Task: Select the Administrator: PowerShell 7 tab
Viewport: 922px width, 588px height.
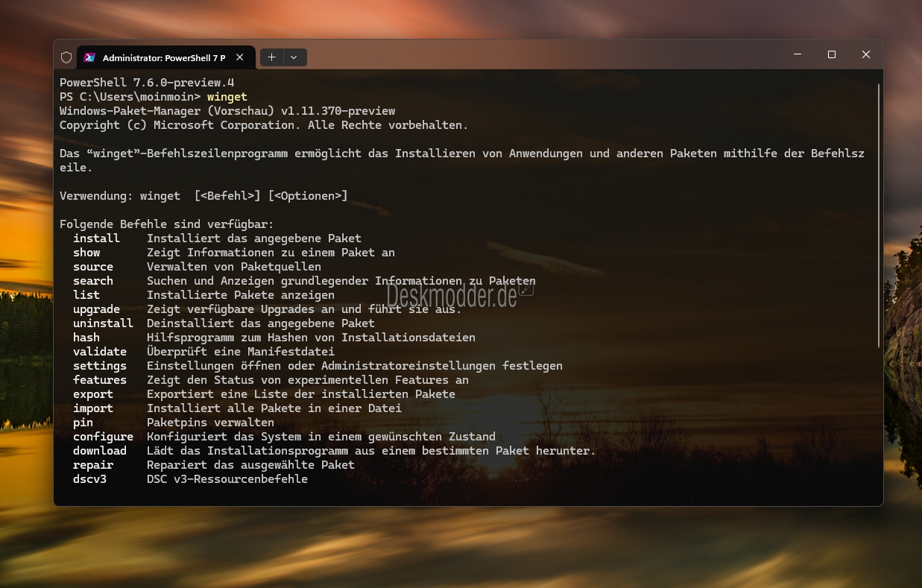Action: pos(165,57)
